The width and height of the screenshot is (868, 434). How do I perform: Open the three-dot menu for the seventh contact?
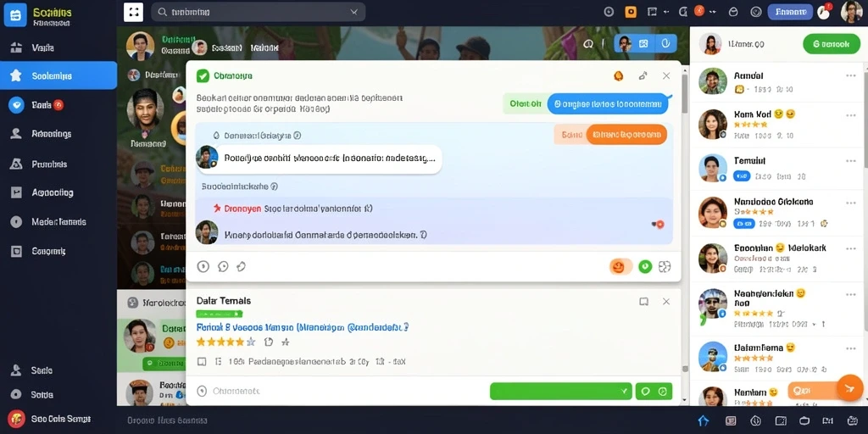[x=851, y=348]
